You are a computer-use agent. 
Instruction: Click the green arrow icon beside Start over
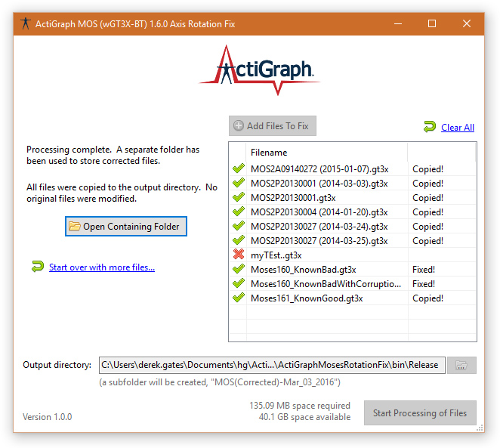pos(37,267)
